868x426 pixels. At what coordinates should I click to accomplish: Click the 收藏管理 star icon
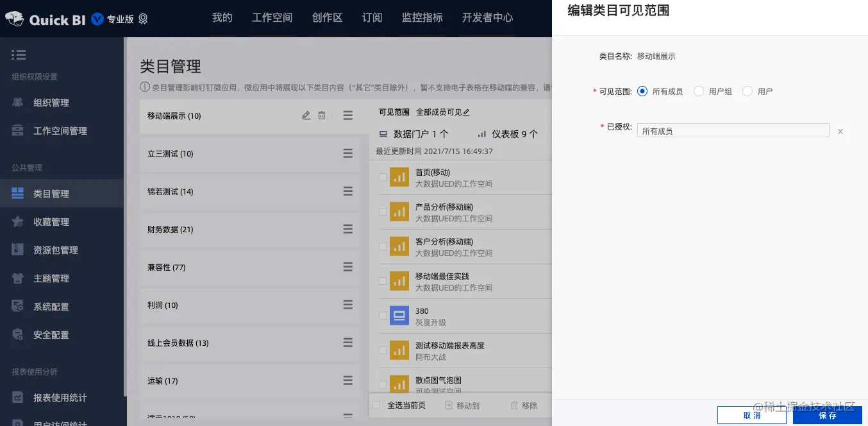[18, 221]
